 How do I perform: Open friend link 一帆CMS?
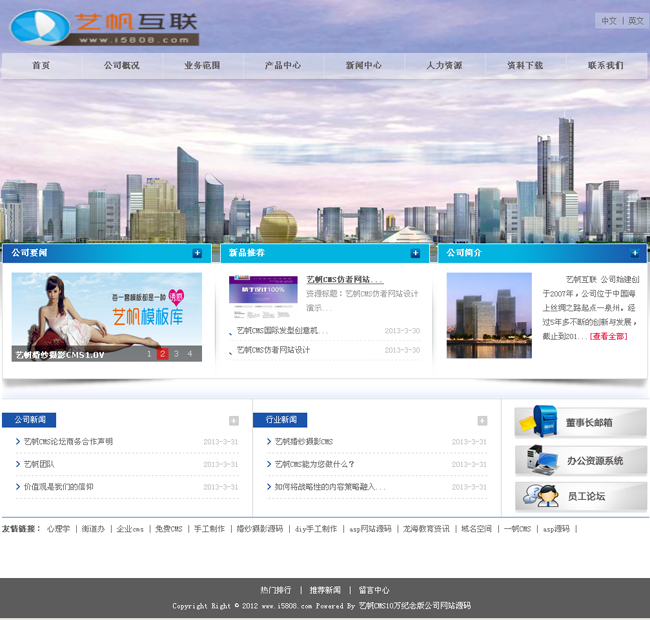[517, 529]
